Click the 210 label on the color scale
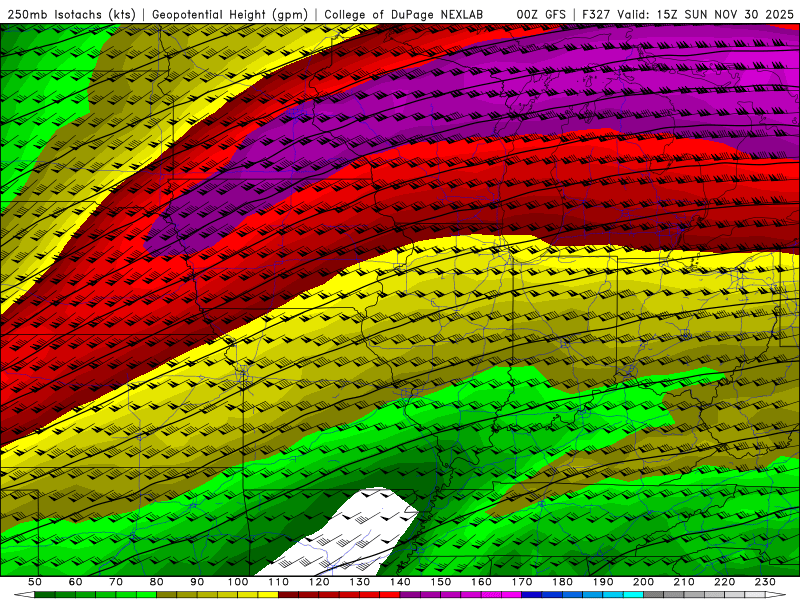The height and width of the screenshot is (600, 800). [684, 582]
